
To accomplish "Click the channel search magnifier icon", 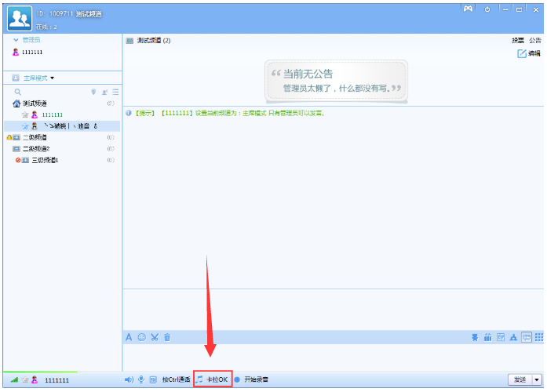I will tap(18, 92).
